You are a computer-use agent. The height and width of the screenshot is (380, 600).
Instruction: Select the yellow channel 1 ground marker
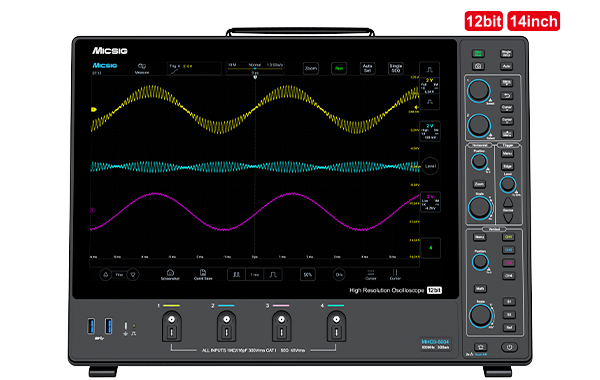pyautogui.click(x=94, y=109)
